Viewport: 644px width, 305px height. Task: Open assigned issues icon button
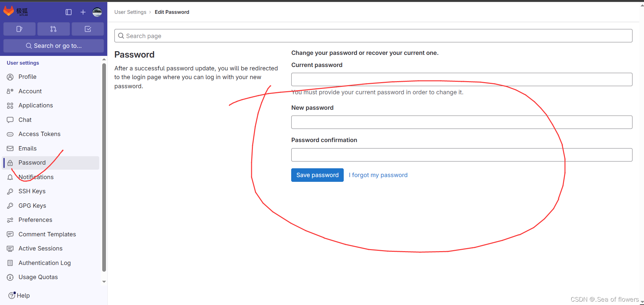(x=20, y=29)
